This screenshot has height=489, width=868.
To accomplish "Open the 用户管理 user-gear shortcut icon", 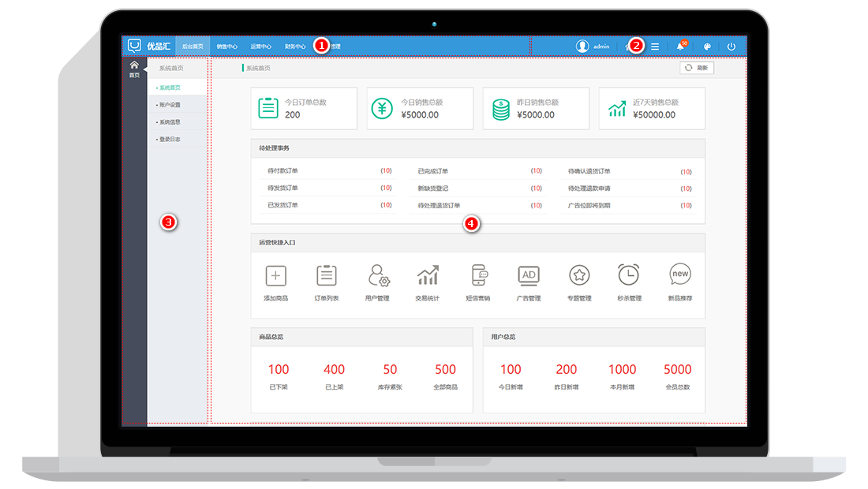I will 379,275.
